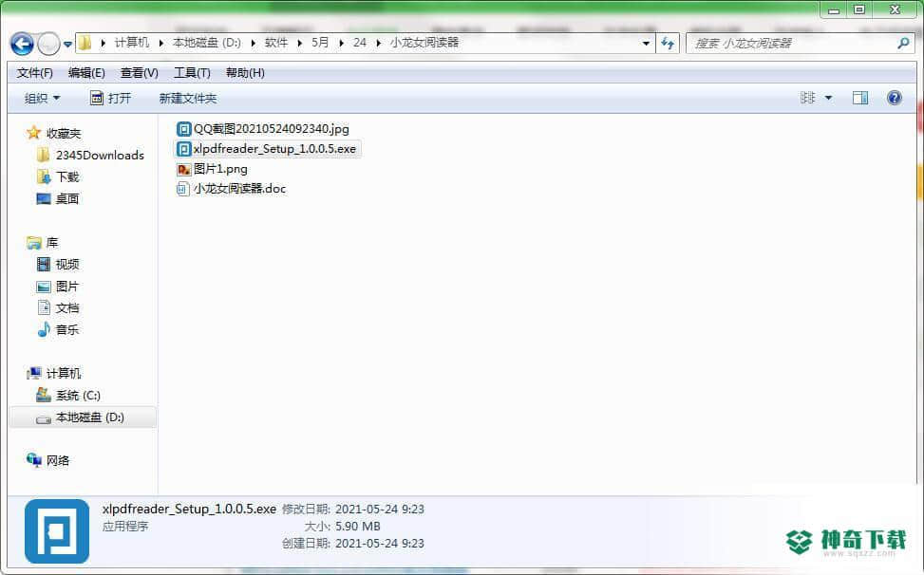This screenshot has width=924, height=575.
Task: Click the greyed Forward arrow button
Action: coord(48,44)
